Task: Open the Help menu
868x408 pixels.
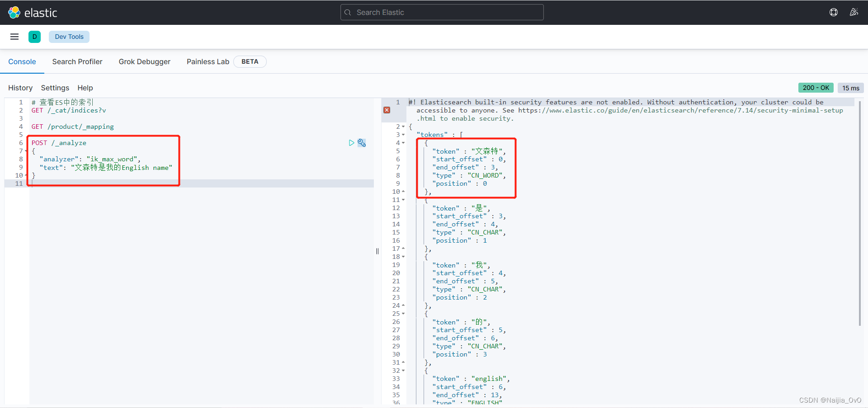Action: point(85,88)
